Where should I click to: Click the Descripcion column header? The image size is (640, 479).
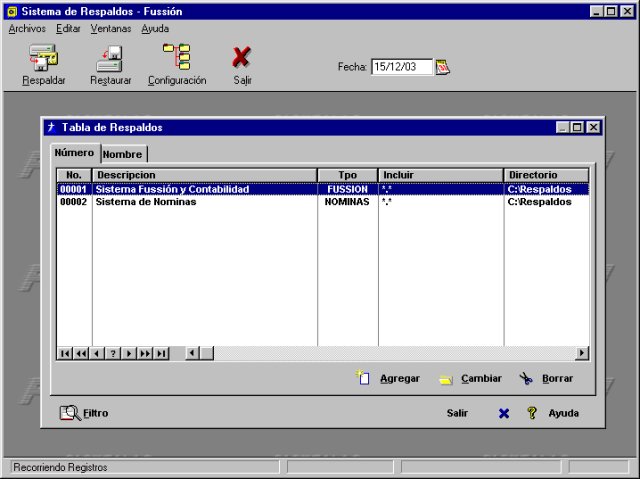(x=204, y=175)
